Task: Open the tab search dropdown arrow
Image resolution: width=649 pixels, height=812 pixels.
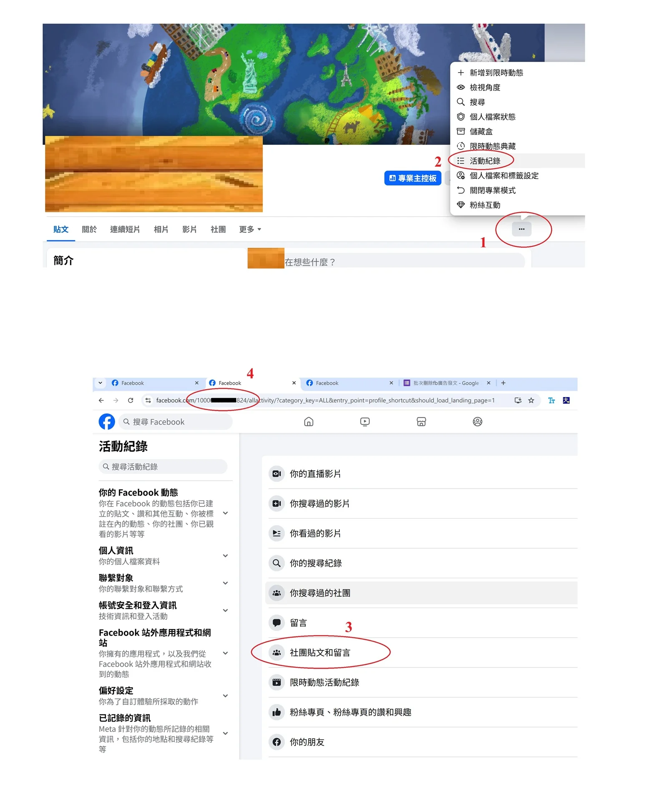Action: click(101, 383)
